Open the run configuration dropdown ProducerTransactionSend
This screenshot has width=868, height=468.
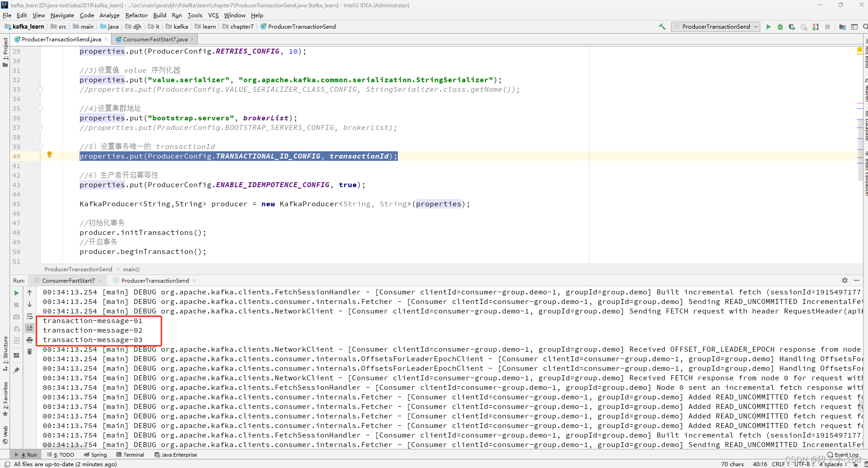[x=716, y=27]
